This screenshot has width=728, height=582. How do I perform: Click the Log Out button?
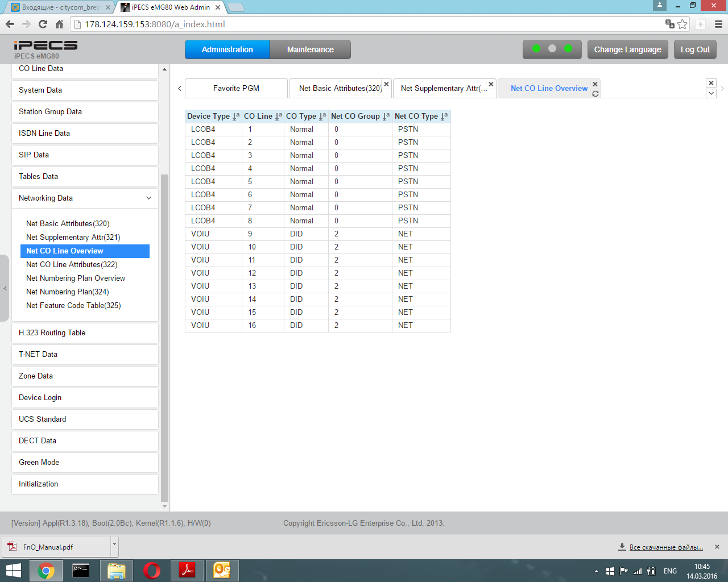[695, 49]
